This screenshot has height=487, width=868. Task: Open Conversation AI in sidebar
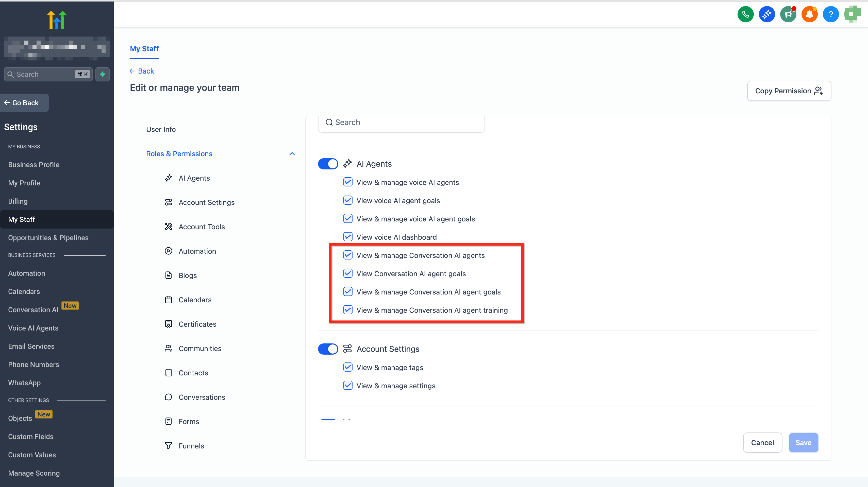pos(33,310)
